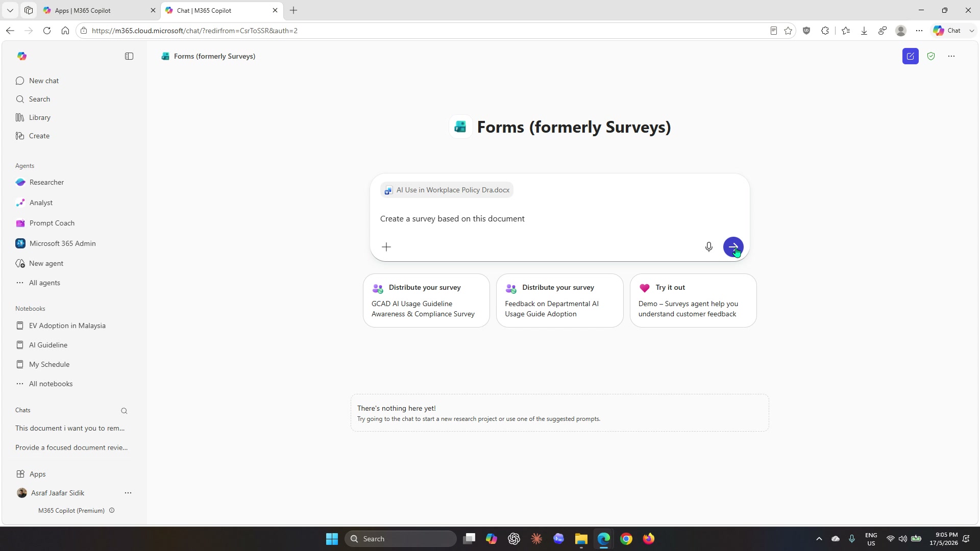Send the prompt with the arrow button
This screenshot has height=551, width=980.
[x=733, y=247]
